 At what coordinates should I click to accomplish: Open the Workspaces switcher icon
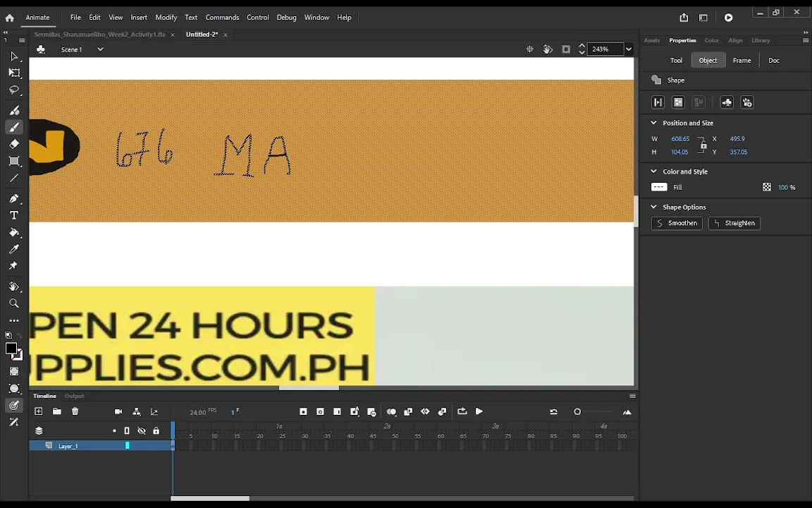point(703,18)
